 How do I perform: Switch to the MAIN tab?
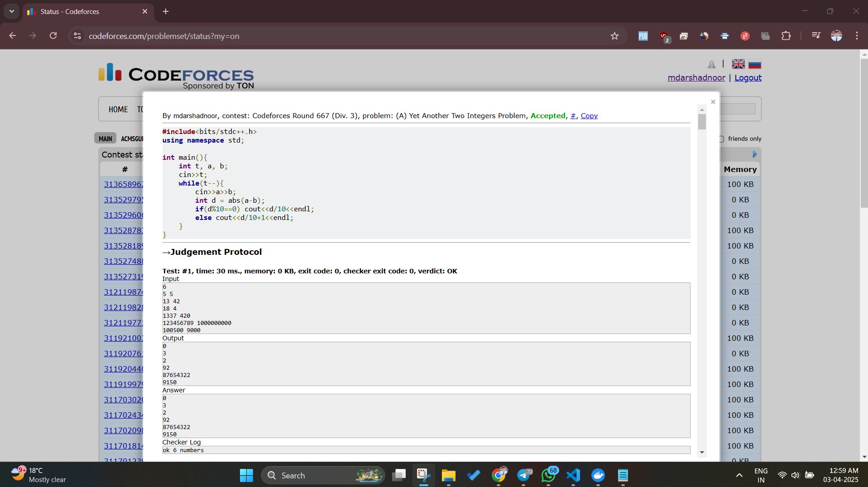pos(105,138)
